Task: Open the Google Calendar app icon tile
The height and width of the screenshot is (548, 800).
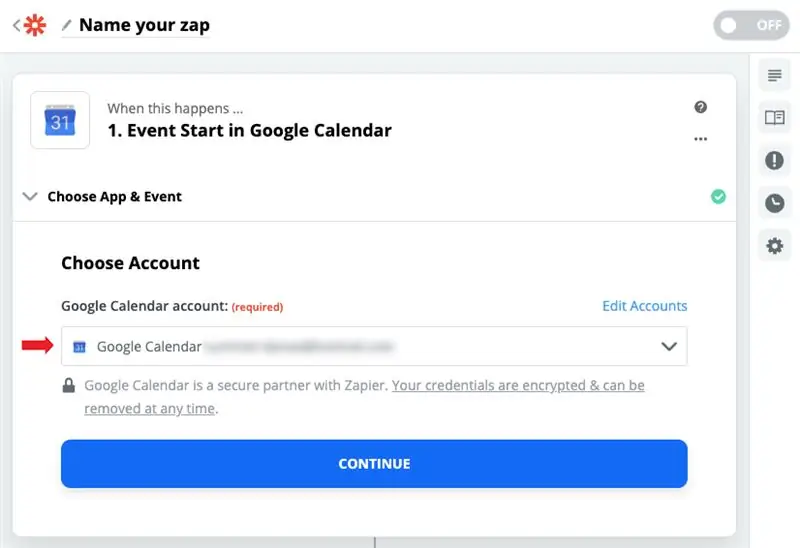Action: 60,120
